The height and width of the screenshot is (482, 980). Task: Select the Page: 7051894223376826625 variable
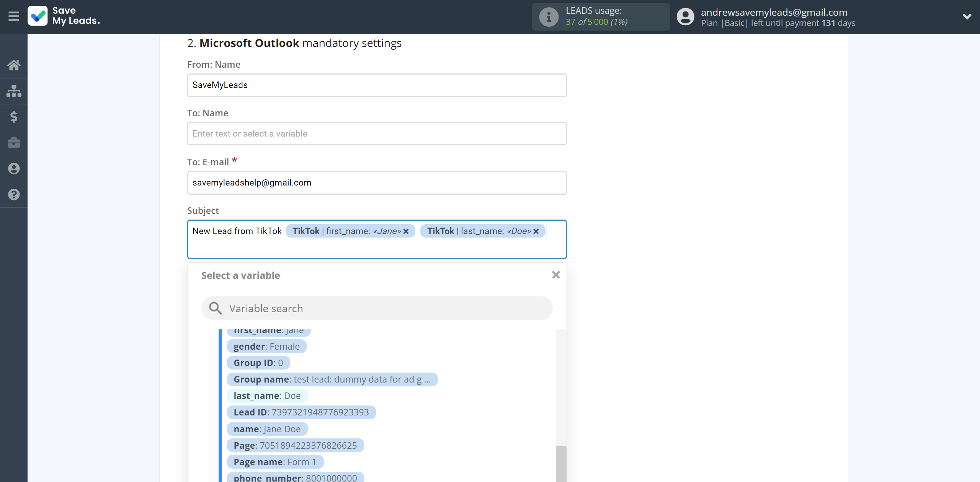pyautogui.click(x=295, y=446)
